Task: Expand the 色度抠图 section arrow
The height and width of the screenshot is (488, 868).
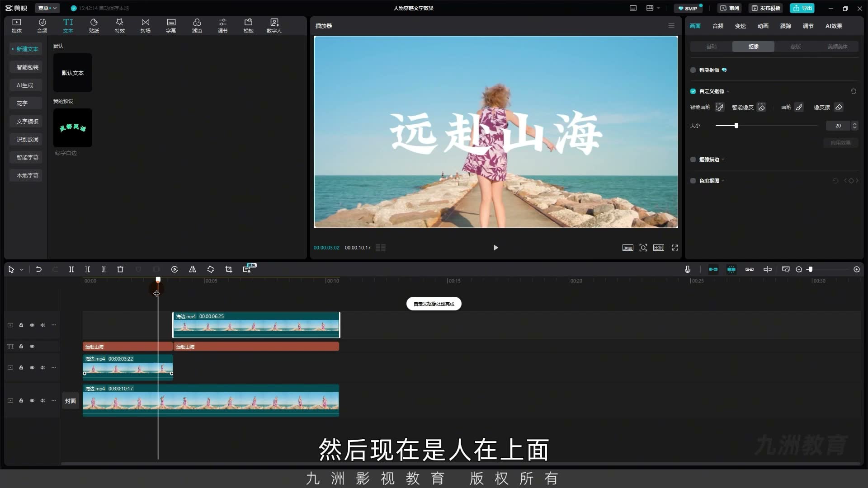Action: 723,181
